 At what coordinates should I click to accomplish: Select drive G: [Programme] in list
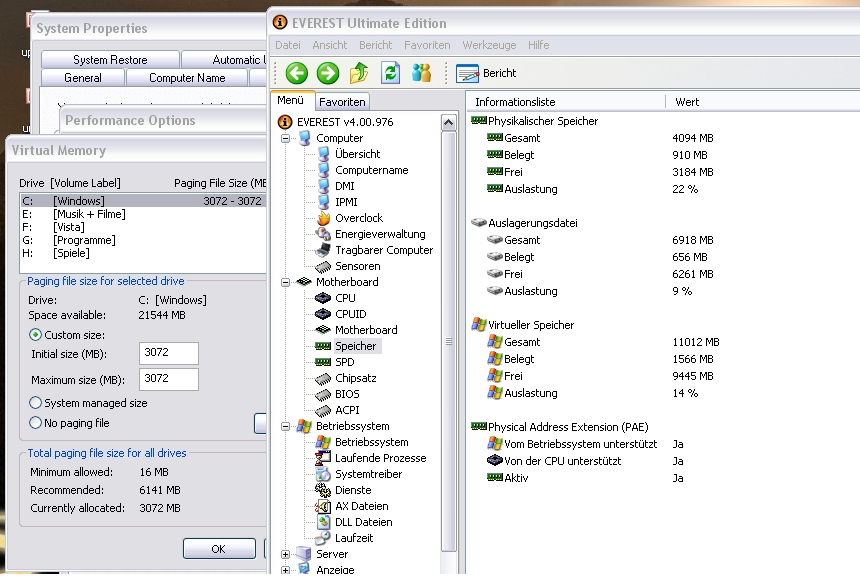coord(143,240)
